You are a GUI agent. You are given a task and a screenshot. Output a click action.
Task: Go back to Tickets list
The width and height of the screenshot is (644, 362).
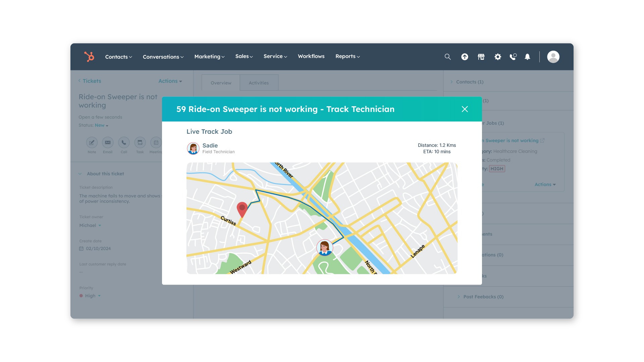click(90, 81)
